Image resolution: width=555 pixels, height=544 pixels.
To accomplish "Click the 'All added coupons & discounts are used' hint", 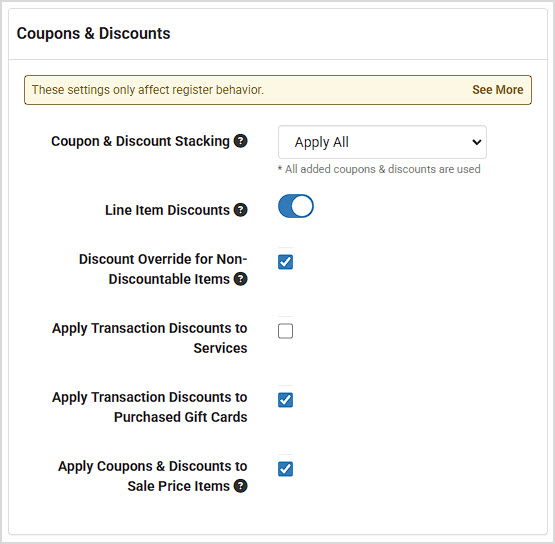I will 379,169.
